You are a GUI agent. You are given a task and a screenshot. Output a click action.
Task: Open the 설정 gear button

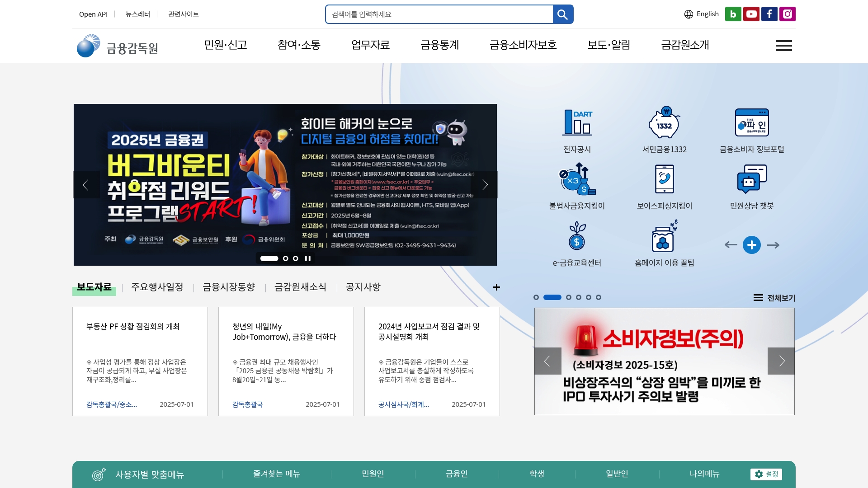766,474
